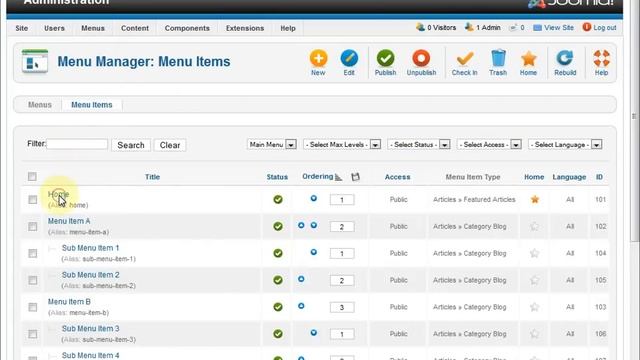Screen dimensions: 640x360
Task: Sort by the Access column header
Action: point(398,177)
